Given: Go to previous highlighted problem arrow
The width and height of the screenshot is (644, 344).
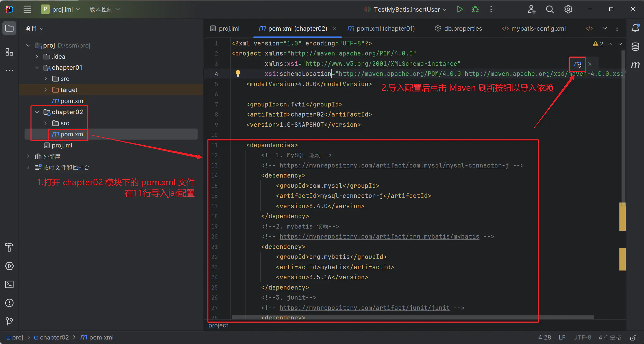Looking at the screenshot, I should coord(610,44).
